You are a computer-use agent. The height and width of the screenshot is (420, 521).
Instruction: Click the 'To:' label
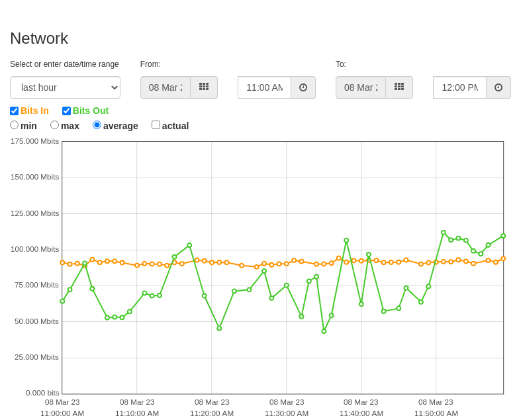(x=340, y=64)
